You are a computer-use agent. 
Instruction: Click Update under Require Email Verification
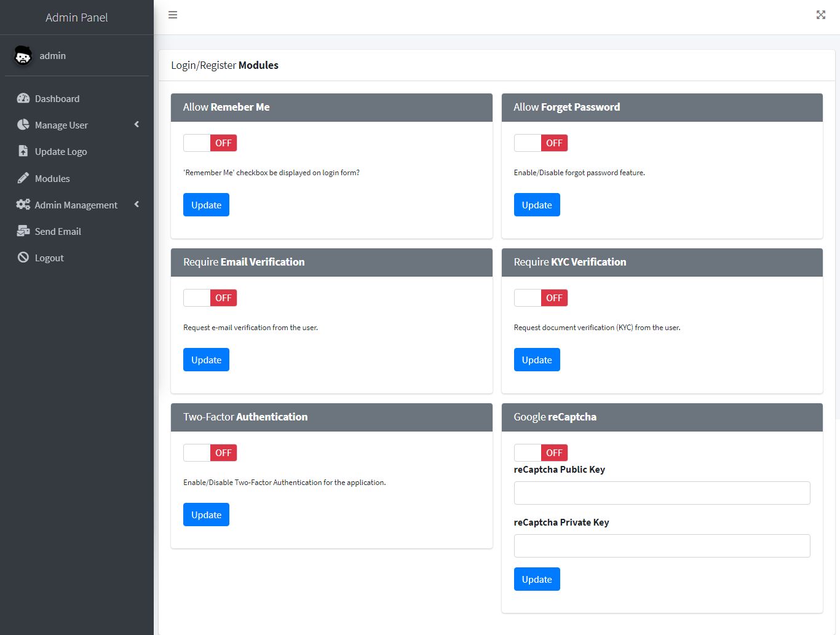point(206,360)
